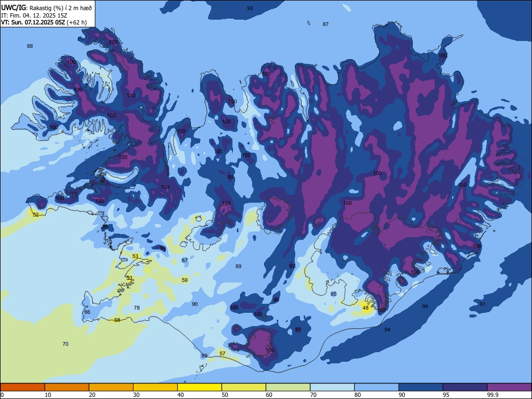Click the humidity value 59 on the map
532x399 pixels.
click(185, 280)
